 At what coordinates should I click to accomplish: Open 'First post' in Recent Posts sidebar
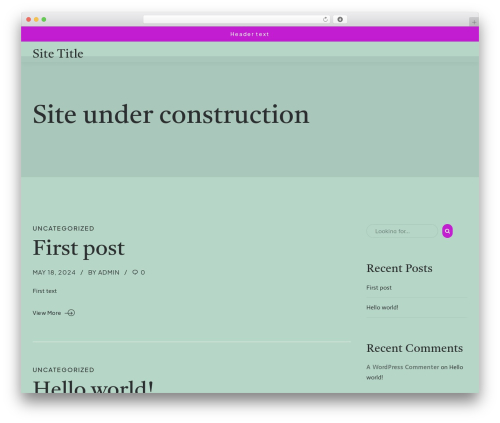tap(379, 288)
